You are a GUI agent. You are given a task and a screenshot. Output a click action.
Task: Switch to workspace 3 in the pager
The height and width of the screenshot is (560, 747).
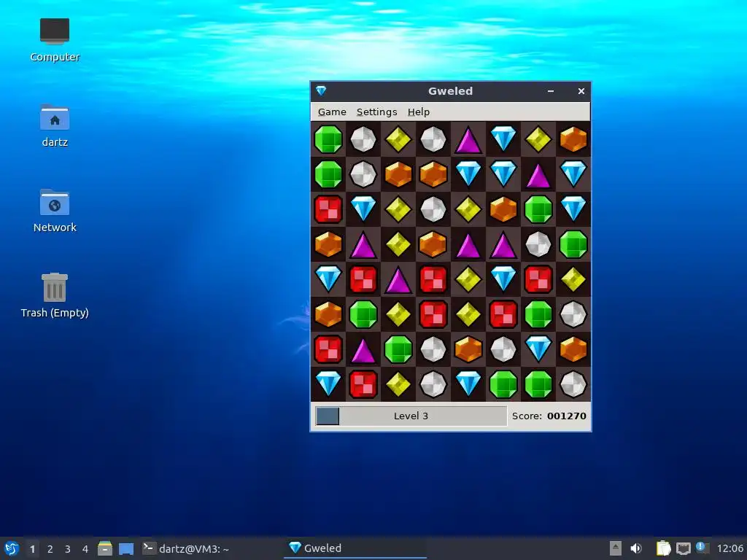(68, 549)
